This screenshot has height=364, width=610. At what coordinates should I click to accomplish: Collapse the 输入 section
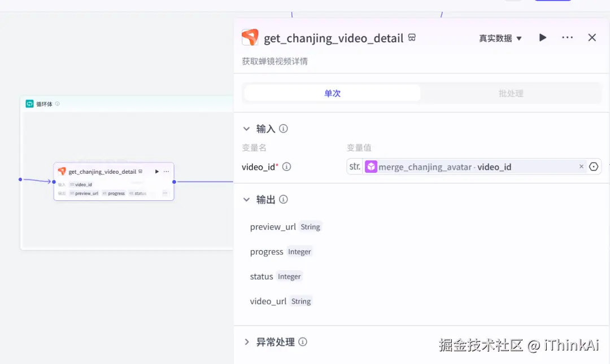pyautogui.click(x=246, y=129)
